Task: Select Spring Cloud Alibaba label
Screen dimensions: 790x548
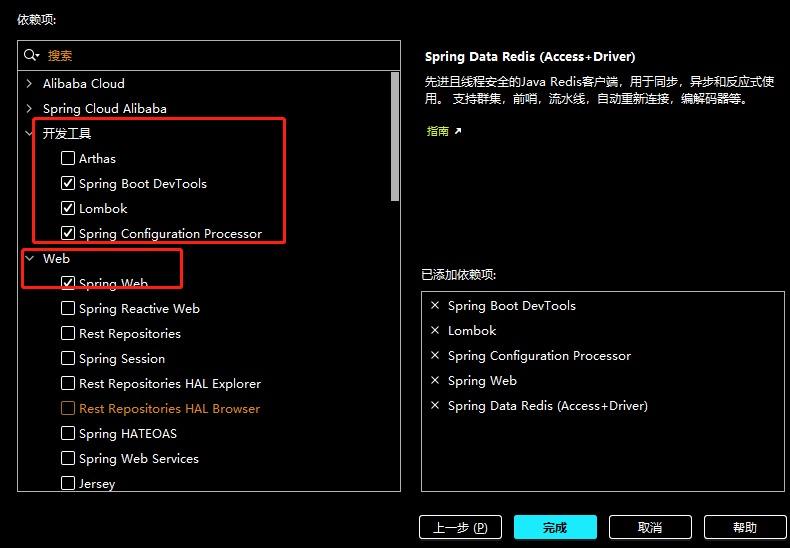Action: coord(105,108)
